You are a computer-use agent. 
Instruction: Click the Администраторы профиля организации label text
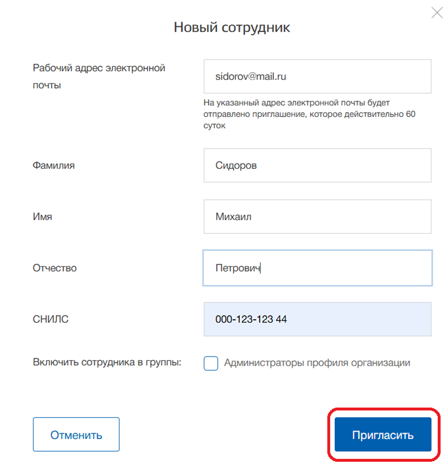coord(317,363)
